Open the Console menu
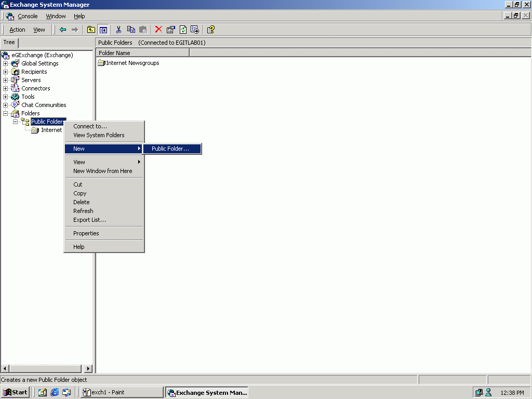 tap(28, 16)
